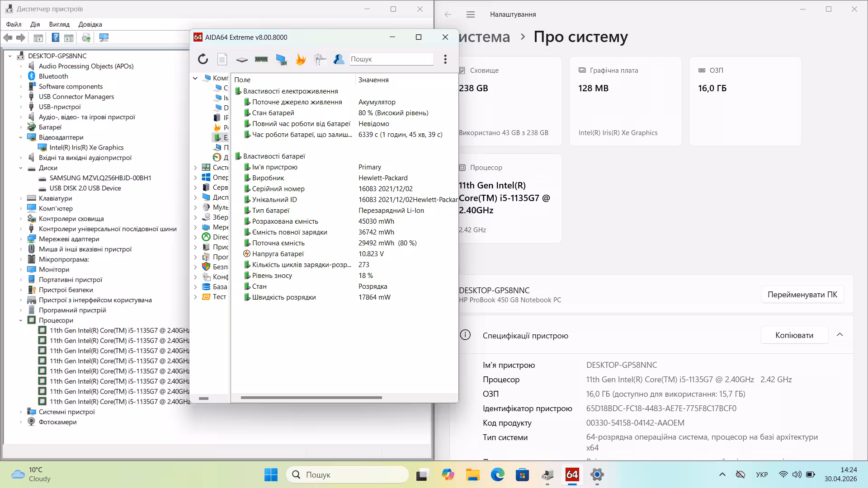Open File Explorer from the taskbar
Screen dimensions: 868x488
473,474
